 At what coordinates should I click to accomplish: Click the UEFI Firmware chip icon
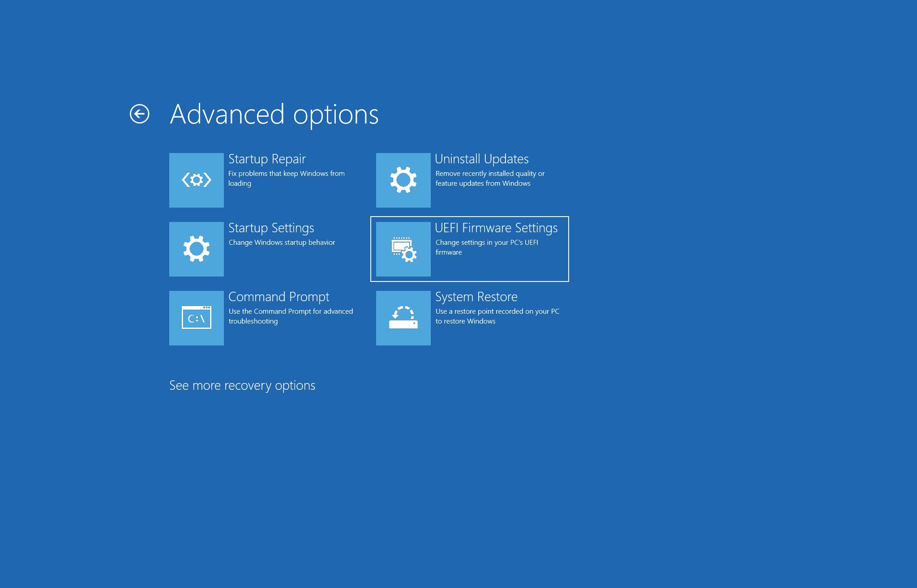pyautogui.click(x=403, y=249)
